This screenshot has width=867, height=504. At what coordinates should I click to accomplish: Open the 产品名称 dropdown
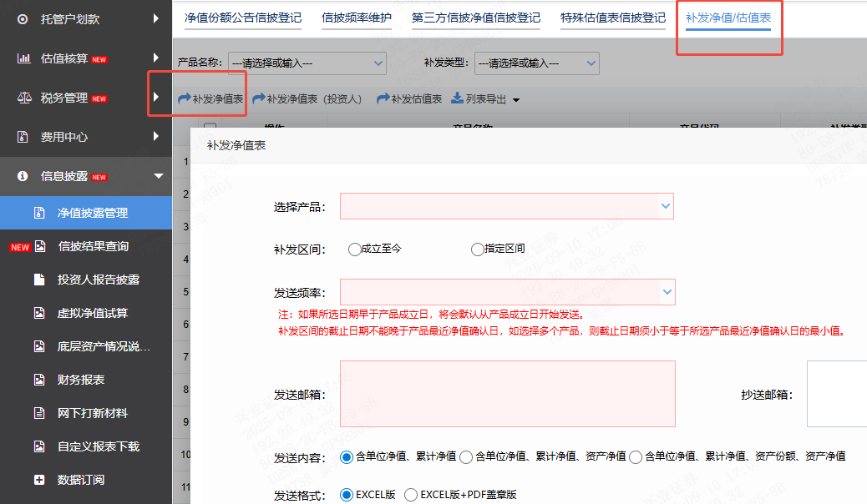click(x=307, y=63)
